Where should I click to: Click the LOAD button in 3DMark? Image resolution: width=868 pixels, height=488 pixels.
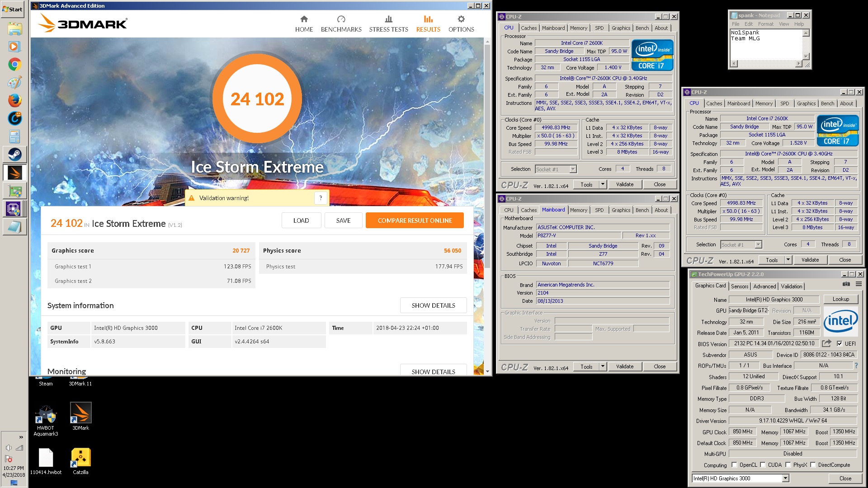pos(301,221)
